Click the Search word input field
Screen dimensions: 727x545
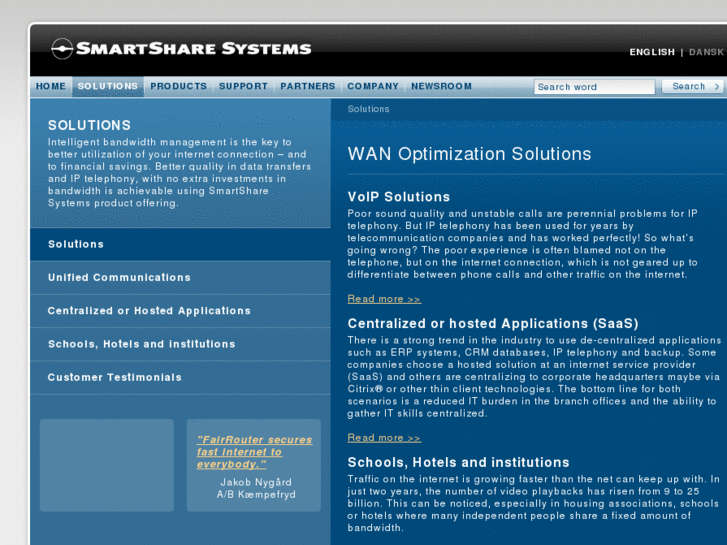tap(594, 87)
